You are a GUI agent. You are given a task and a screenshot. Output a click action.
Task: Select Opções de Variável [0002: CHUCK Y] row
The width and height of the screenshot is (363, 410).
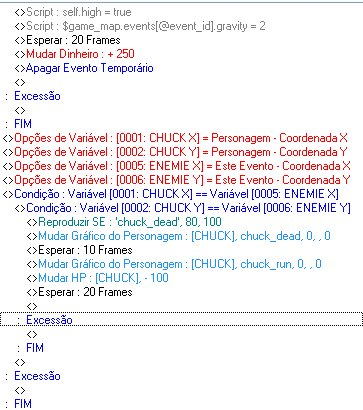[175, 152]
